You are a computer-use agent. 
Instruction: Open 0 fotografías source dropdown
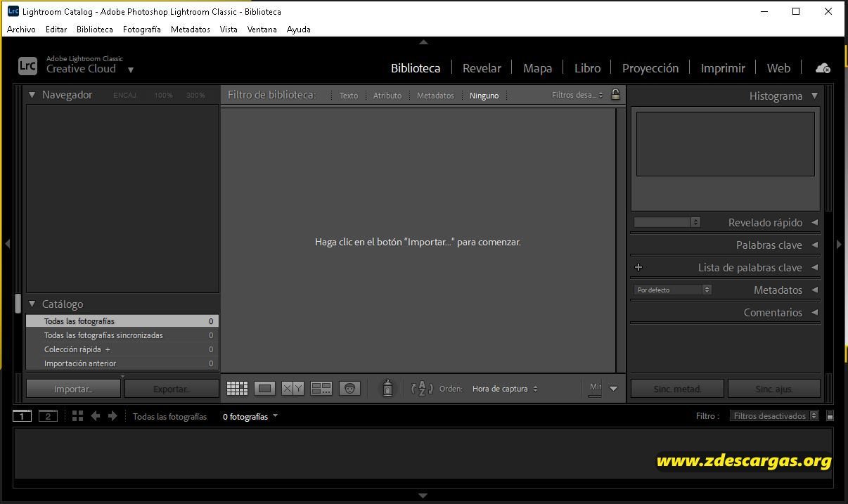(250, 416)
